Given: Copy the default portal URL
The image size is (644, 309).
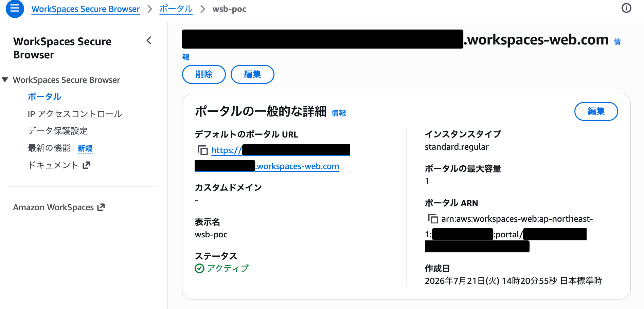Looking at the screenshot, I should [x=203, y=150].
